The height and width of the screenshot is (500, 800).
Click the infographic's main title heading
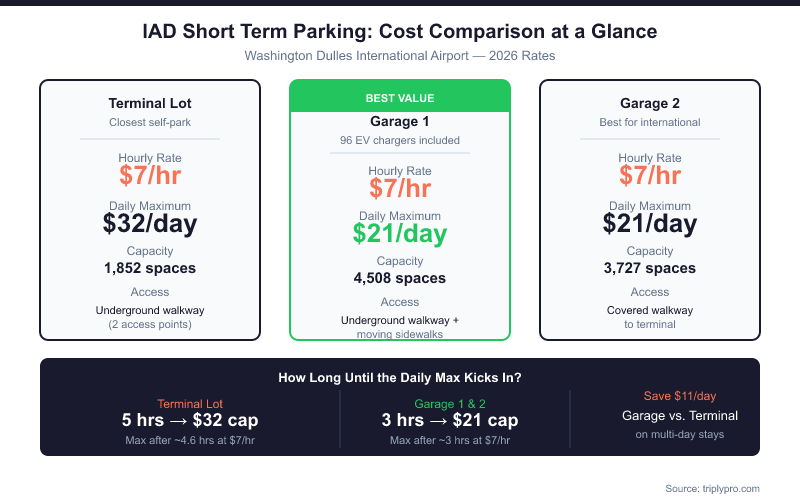(400, 32)
